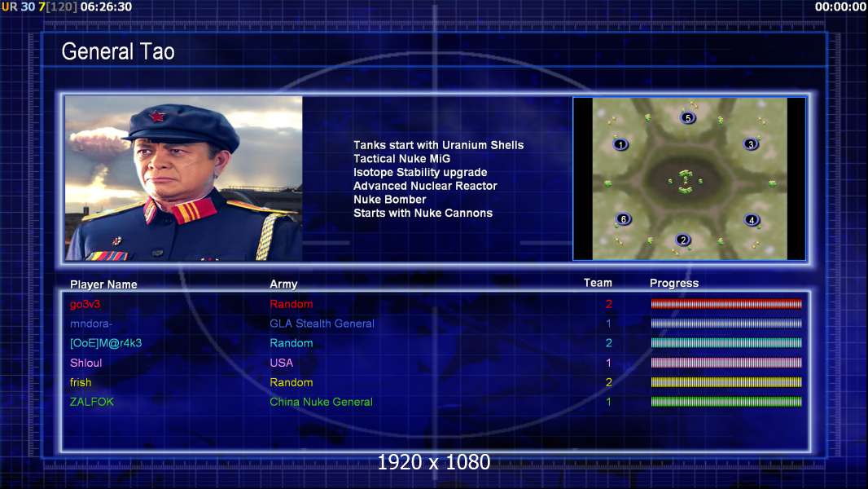Click the Army column header
Viewport: 868px width, 489px height.
(283, 284)
